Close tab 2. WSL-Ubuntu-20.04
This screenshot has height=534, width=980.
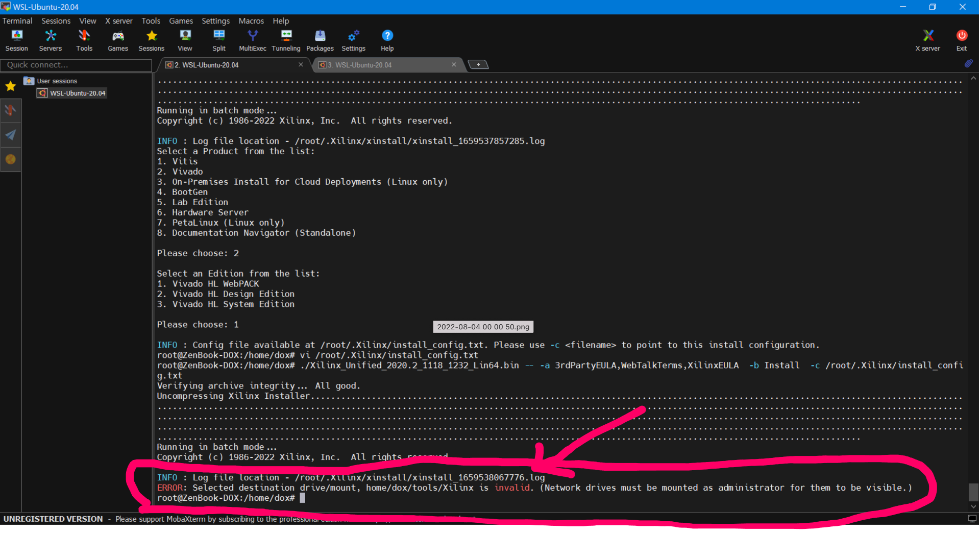click(x=301, y=64)
